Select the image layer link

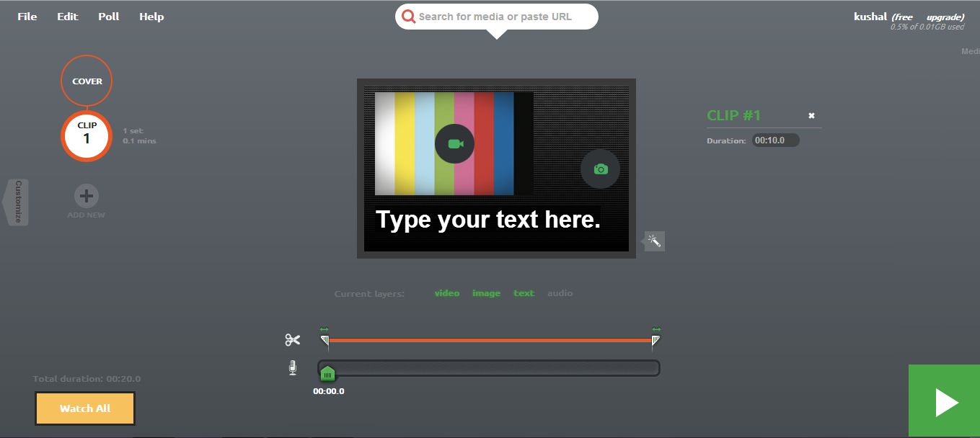pyautogui.click(x=487, y=293)
